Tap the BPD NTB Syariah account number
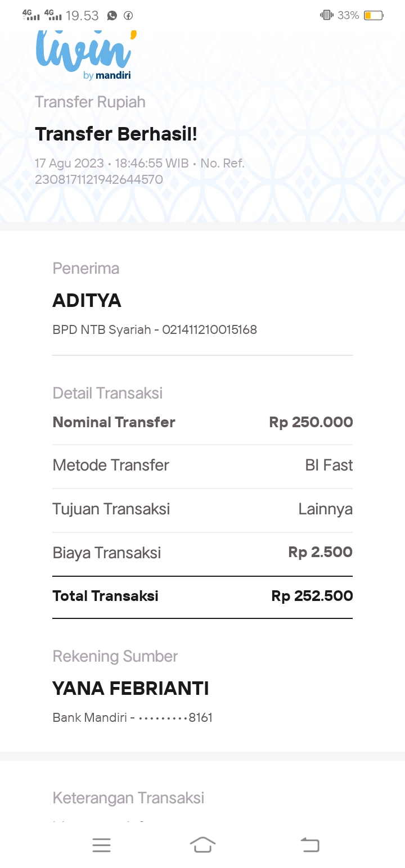This screenshot has width=405, height=868. [209, 330]
